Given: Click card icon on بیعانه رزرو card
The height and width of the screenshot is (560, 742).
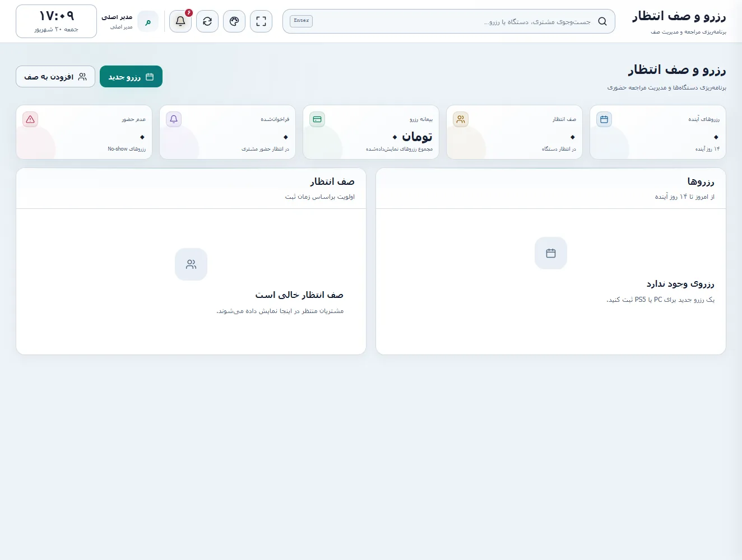Looking at the screenshot, I should [x=317, y=119].
